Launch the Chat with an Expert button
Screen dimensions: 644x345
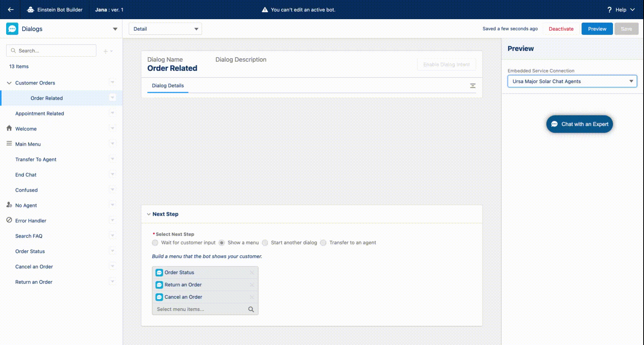pyautogui.click(x=580, y=124)
